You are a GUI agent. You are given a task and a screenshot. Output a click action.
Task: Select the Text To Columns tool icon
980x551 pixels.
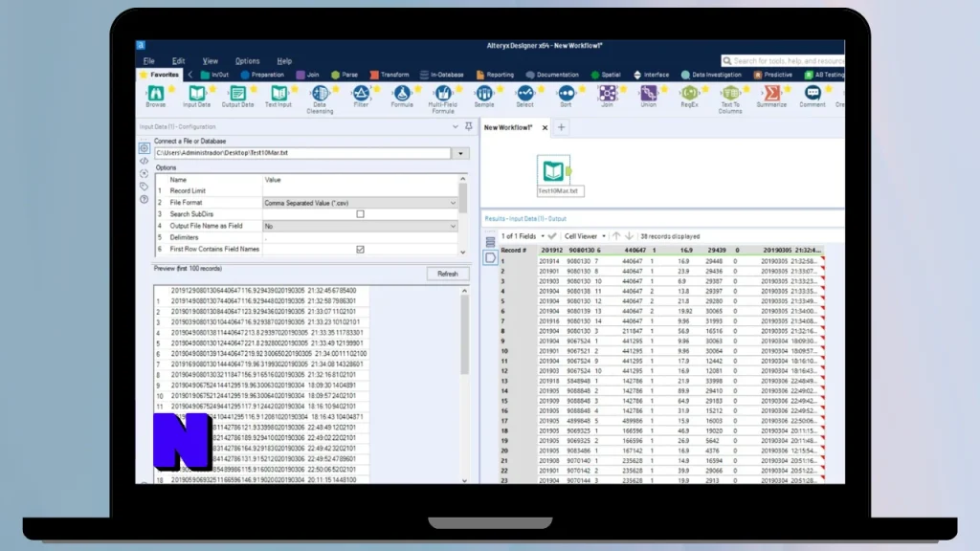click(x=730, y=95)
